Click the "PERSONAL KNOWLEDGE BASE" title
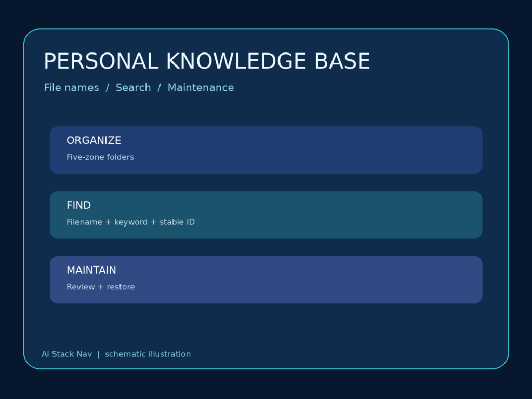Viewport: 532px width, 399px height. (207, 61)
